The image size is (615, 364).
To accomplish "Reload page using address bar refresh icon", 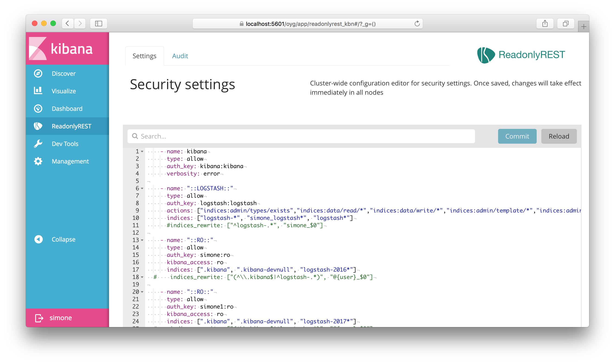I will point(417,24).
